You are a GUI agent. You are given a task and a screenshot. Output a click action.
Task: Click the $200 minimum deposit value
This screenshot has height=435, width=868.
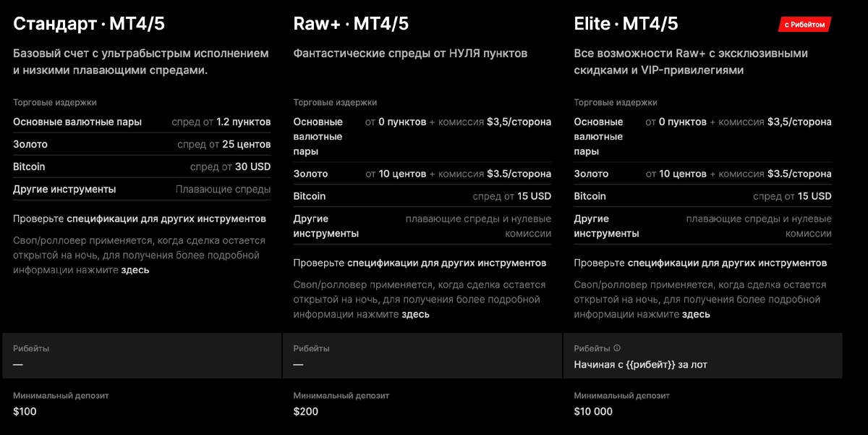coord(305,412)
